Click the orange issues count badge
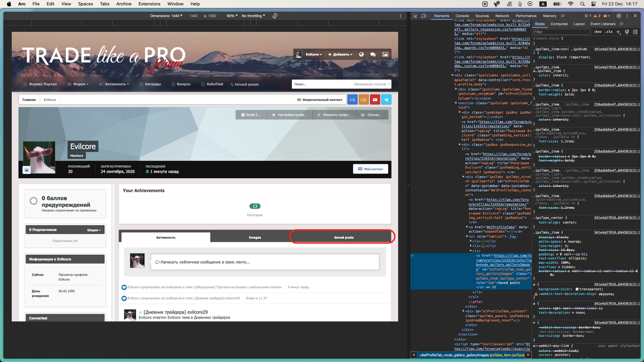644x362 pixels. (607, 16)
